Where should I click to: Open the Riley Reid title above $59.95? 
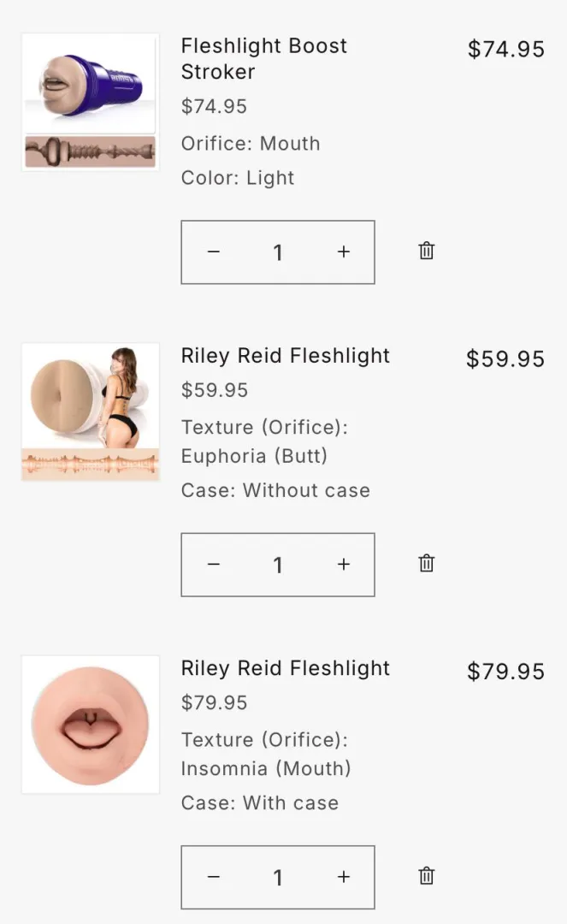pos(285,356)
